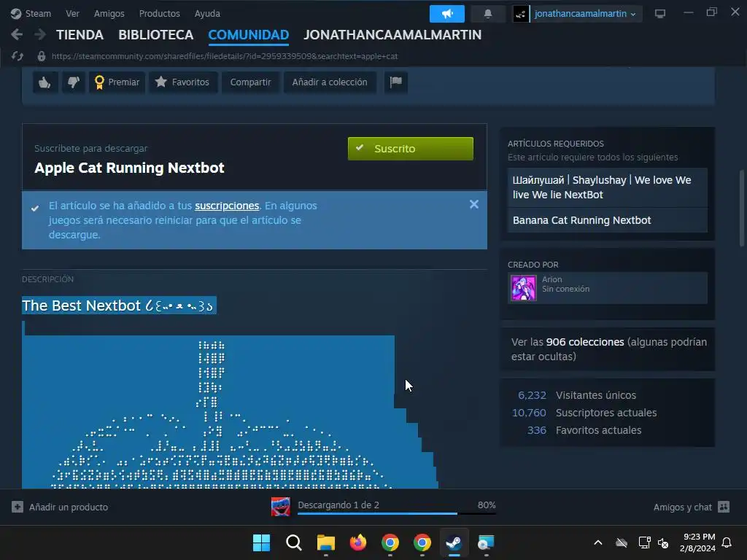Image resolution: width=747 pixels, height=560 pixels.
Task: Launch Firefox from the taskbar
Action: pos(357,542)
